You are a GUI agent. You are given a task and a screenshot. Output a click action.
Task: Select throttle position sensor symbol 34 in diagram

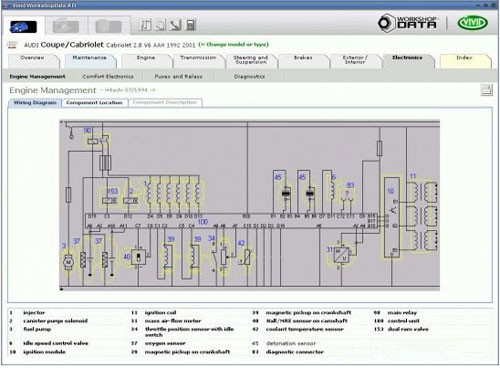222,257
